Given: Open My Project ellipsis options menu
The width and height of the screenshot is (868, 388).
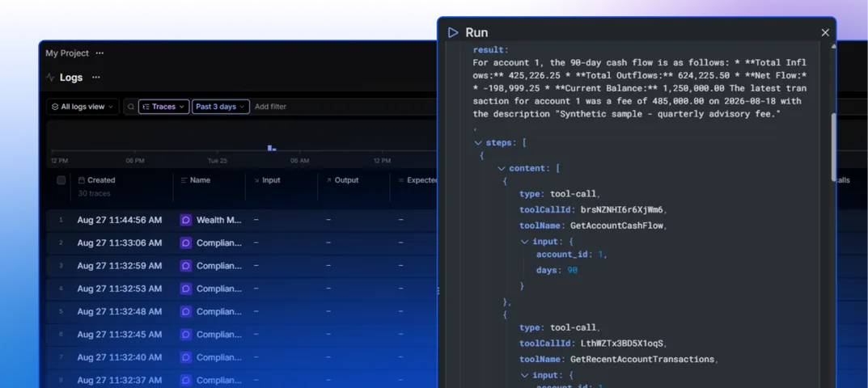Looking at the screenshot, I should click(x=100, y=53).
